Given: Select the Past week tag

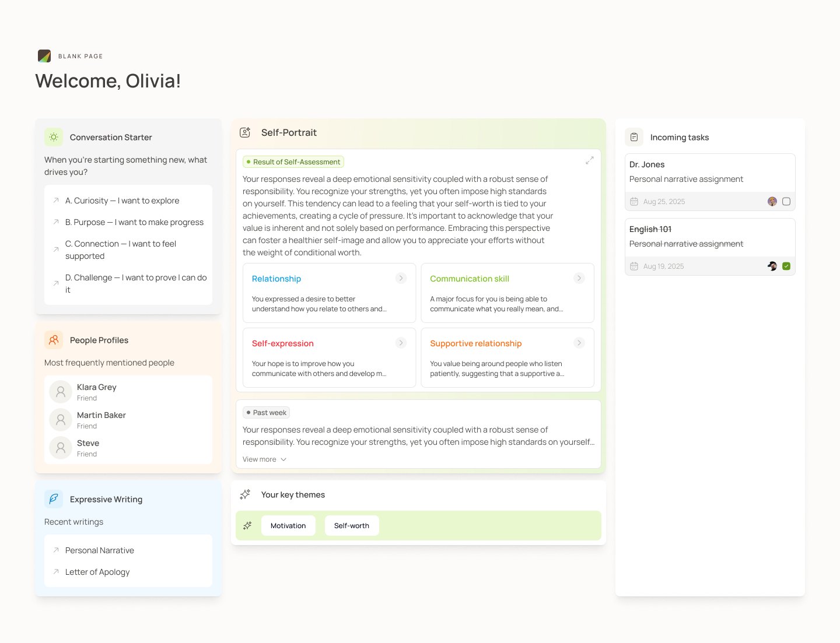Looking at the screenshot, I should 266,413.
